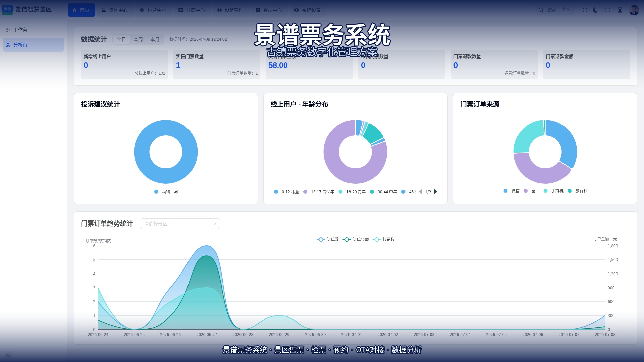Click the refresh icon in the header
Screen dimensions: 644x362
(585, 10)
